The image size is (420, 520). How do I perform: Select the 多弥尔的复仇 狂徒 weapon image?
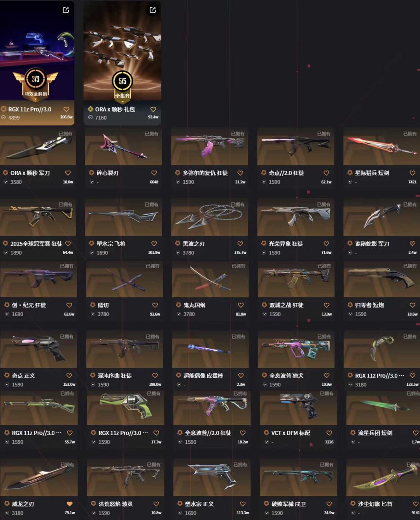[x=210, y=147]
